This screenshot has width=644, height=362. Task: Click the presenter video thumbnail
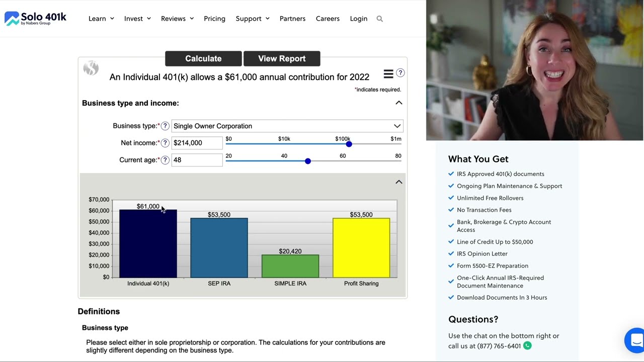click(x=535, y=70)
